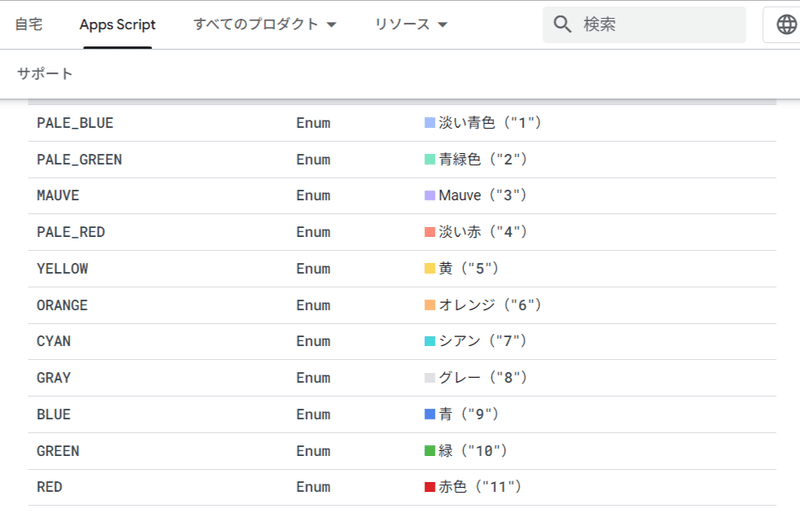This screenshot has width=800, height=526.
Task: Click the gray color swatch
Action: pos(430,378)
